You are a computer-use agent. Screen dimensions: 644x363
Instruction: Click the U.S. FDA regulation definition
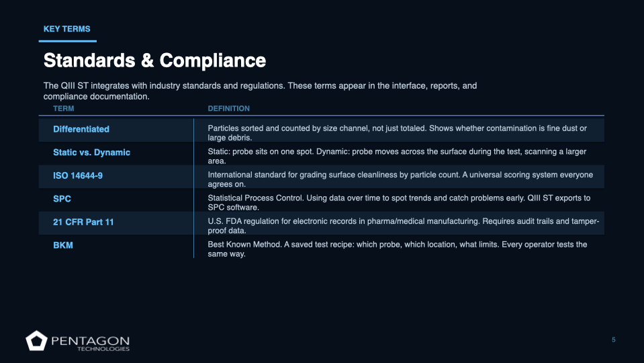click(403, 225)
